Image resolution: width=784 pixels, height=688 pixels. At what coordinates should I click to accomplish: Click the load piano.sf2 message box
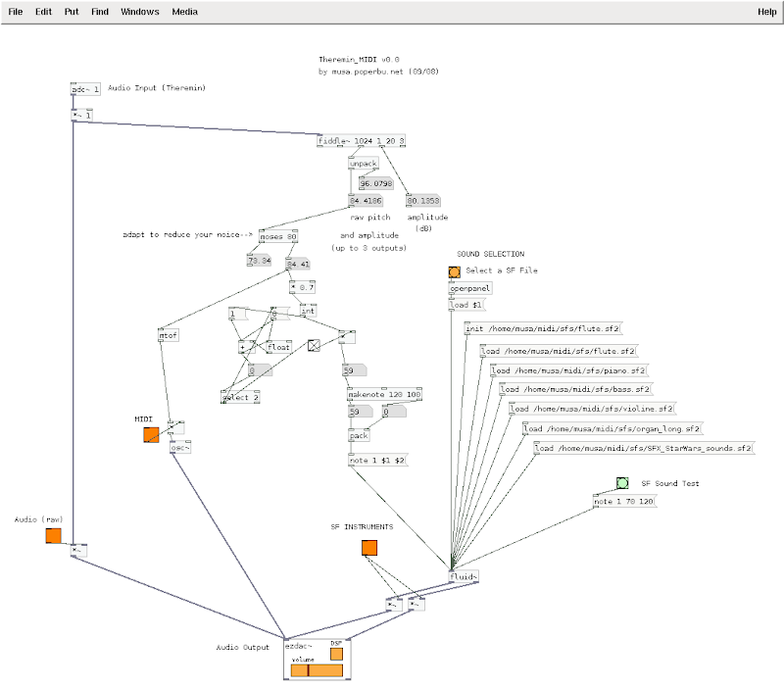point(569,370)
